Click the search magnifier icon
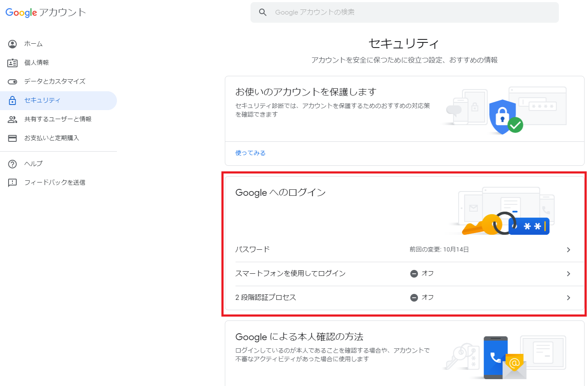 [x=263, y=12]
